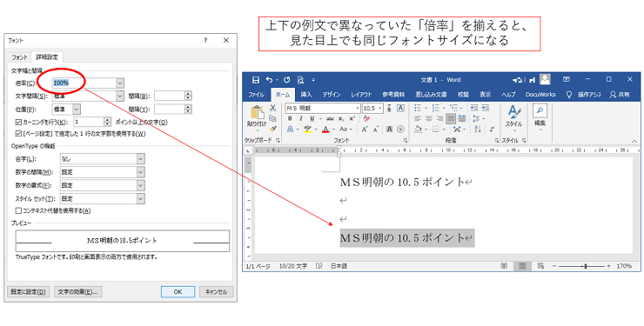Open the 倍率 scale dropdown
Screen dimensions: 644x326
119,83
